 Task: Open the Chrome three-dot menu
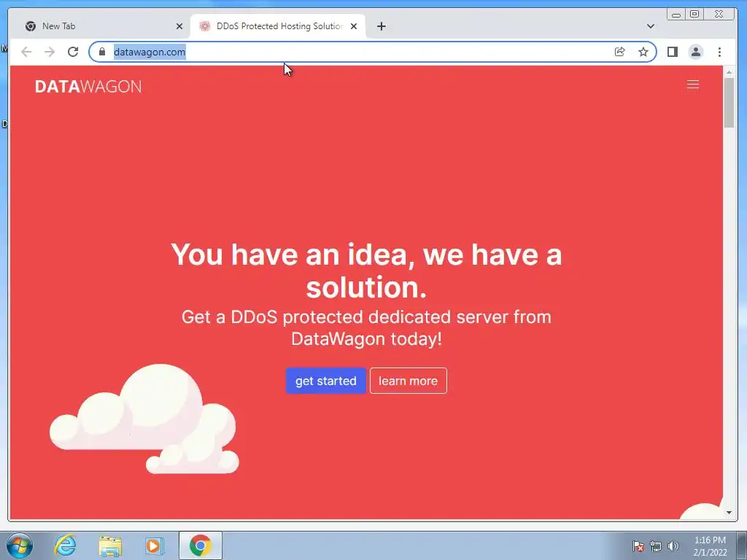point(719,52)
